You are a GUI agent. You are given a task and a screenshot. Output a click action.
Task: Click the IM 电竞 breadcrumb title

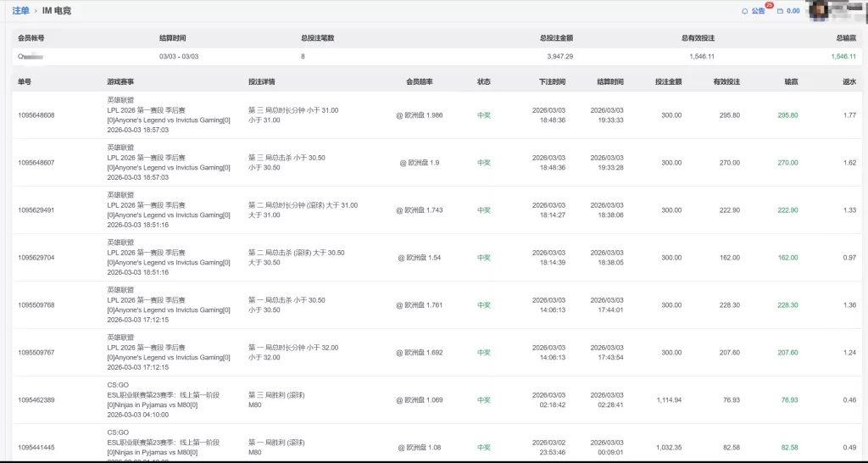[x=57, y=11]
